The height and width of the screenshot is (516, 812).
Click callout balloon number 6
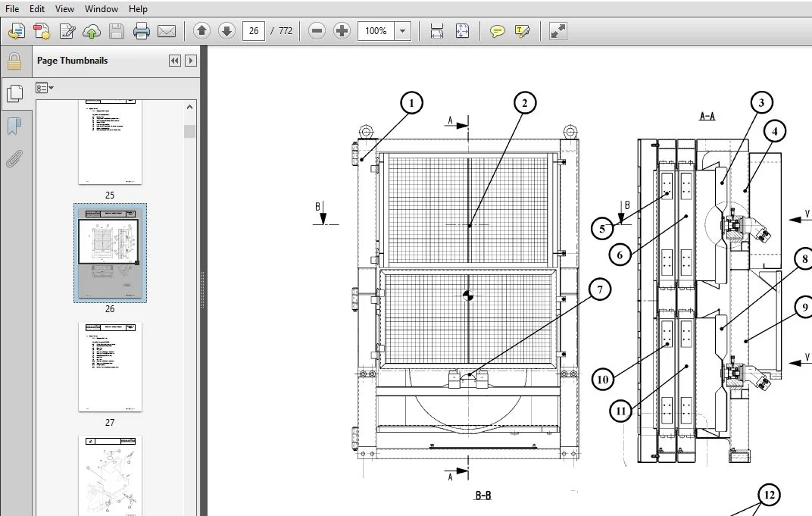pyautogui.click(x=620, y=255)
